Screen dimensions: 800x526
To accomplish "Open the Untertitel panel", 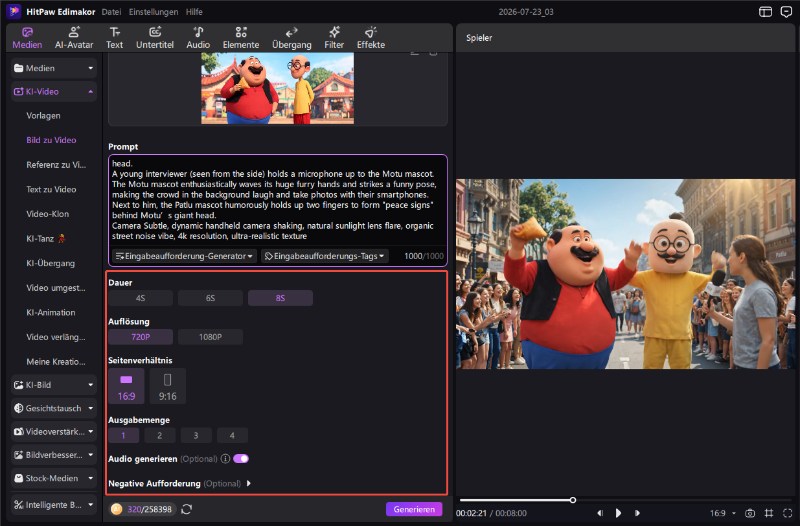I will 155,38.
